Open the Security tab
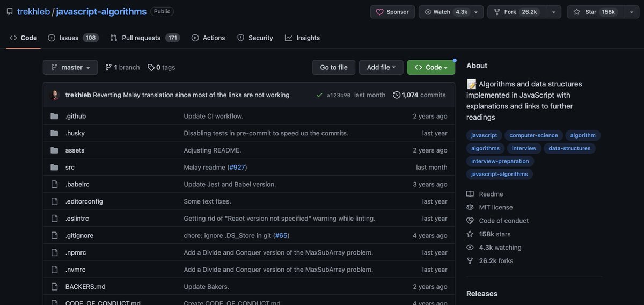 [255, 38]
